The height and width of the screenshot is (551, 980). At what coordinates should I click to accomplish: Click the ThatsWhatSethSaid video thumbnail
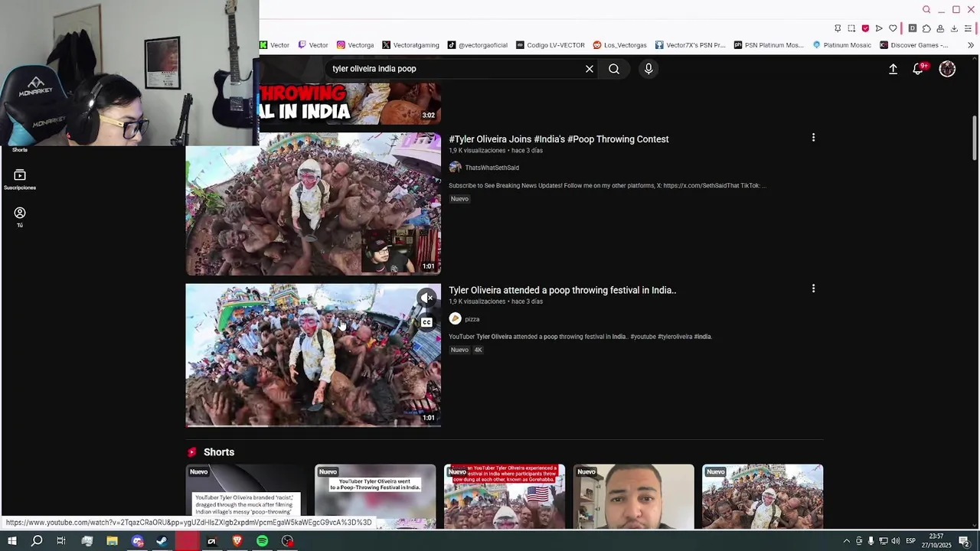(x=313, y=204)
